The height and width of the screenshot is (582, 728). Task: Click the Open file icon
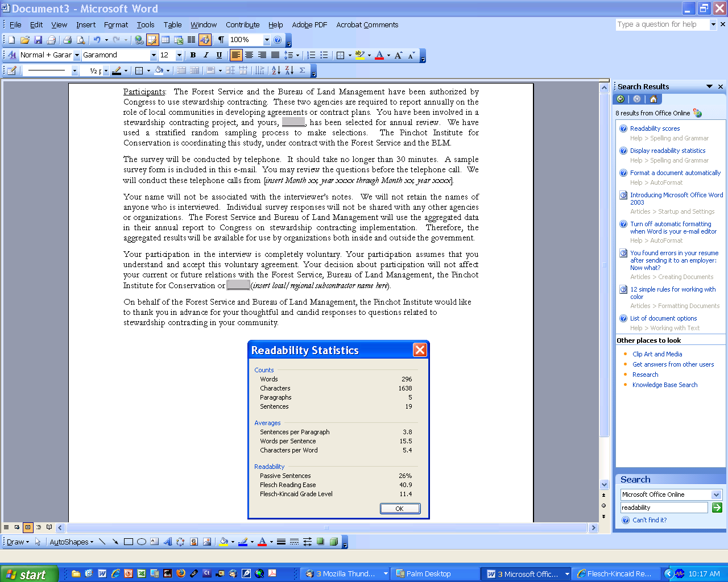(x=24, y=40)
